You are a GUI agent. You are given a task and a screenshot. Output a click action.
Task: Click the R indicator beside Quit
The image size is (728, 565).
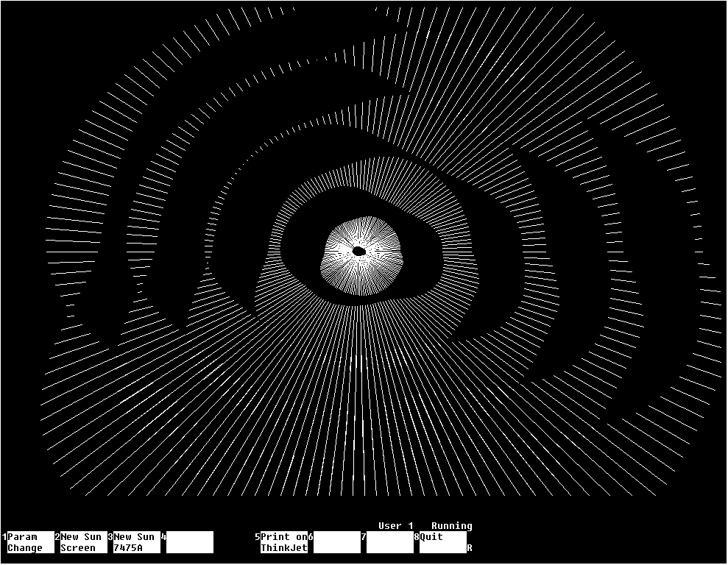click(x=470, y=548)
